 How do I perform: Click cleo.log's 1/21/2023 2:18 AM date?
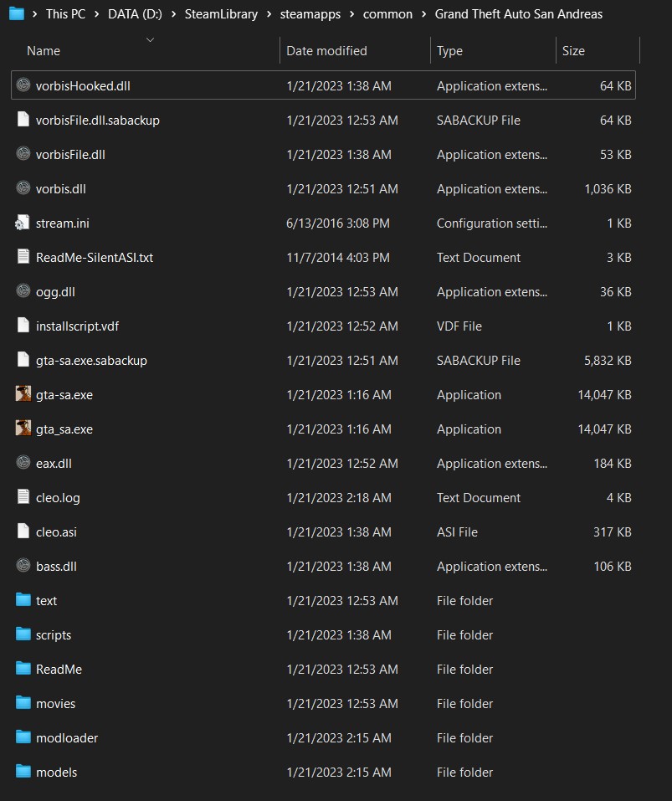(339, 497)
